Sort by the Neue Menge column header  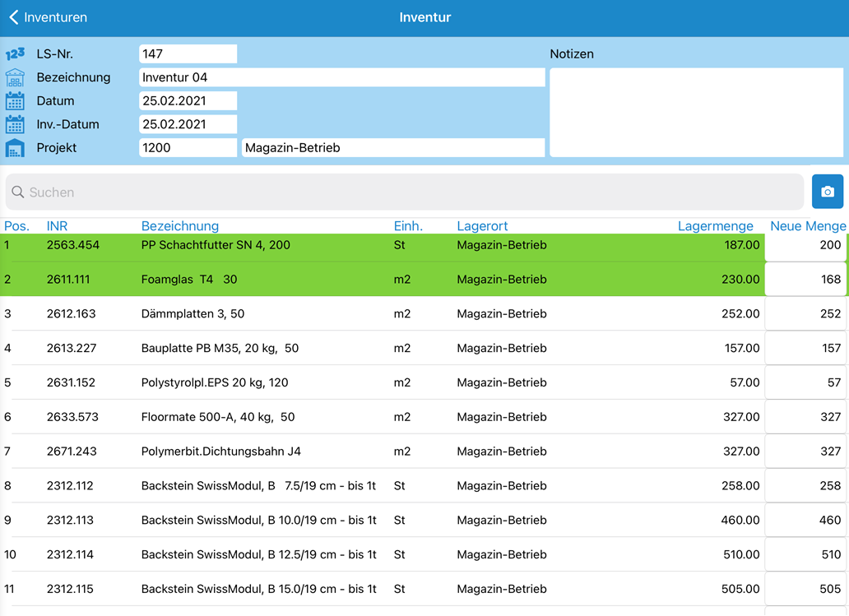coord(808,226)
